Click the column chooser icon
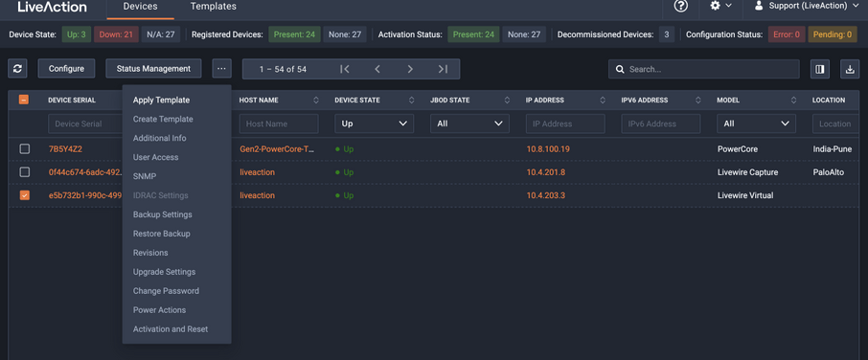This screenshot has height=360, width=868. click(820, 69)
